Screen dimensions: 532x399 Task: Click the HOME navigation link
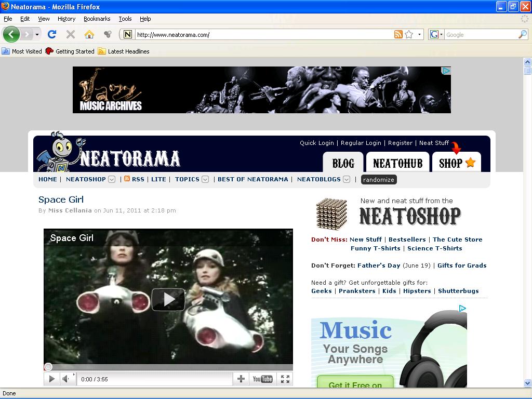click(48, 179)
